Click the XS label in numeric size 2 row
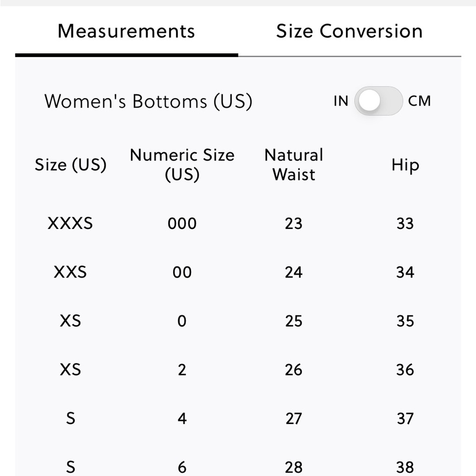The height and width of the screenshot is (476, 476). [x=70, y=370]
